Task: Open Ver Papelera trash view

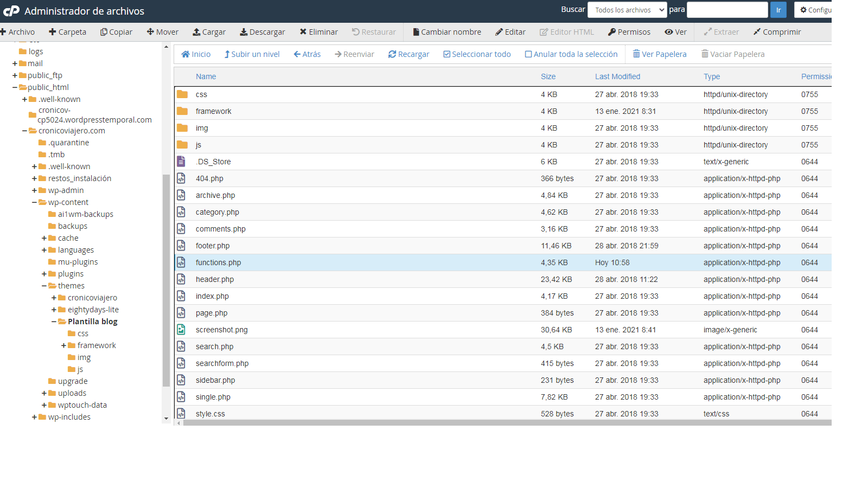Action: (x=660, y=54)
